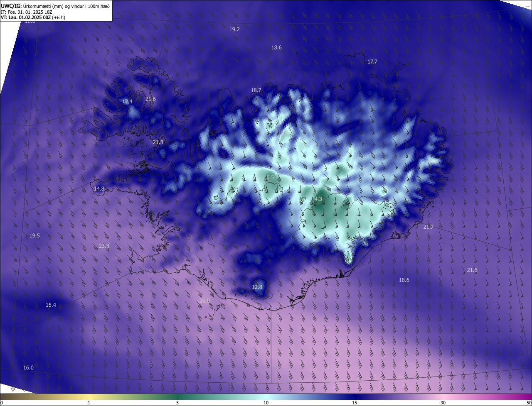Click the 17.7 value label on the map
532x406 pixels.
(x=372, y=61)
